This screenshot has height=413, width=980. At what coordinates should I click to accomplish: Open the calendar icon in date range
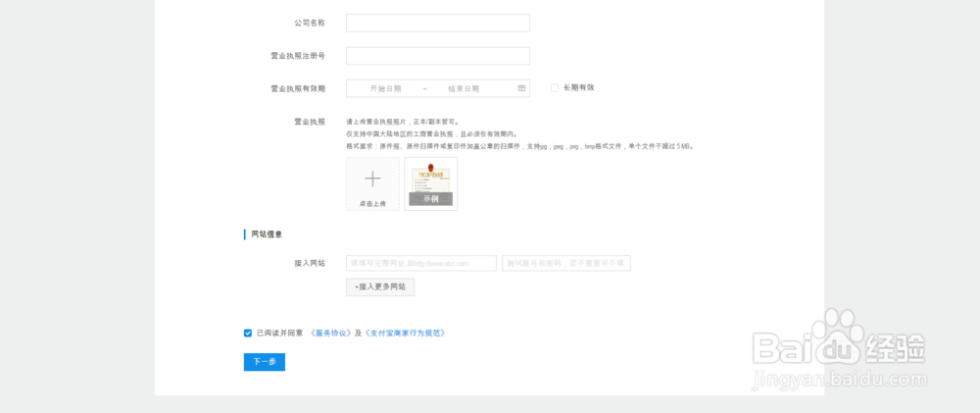pyautogui.click(x=521, y=88)
